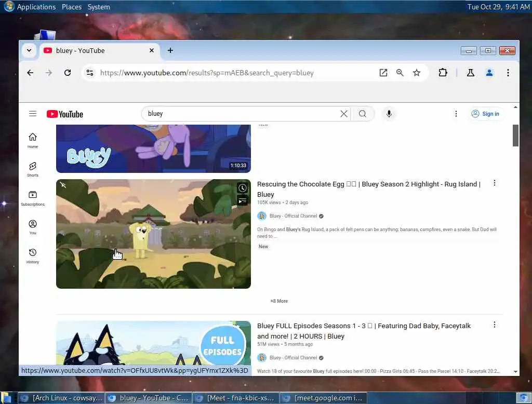532x404 pixels.
Task: Click the YouTube logo
Action: (x=65, y=114)
